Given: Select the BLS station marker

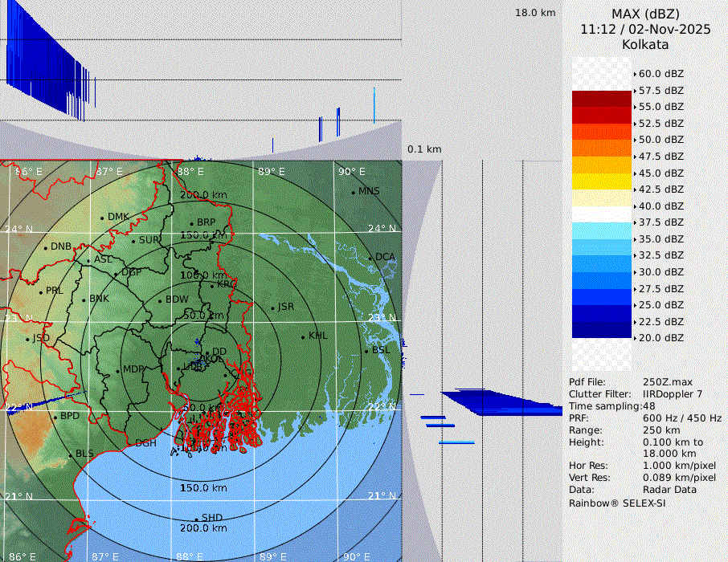Looking at the screenshot, I should point(70,455).
